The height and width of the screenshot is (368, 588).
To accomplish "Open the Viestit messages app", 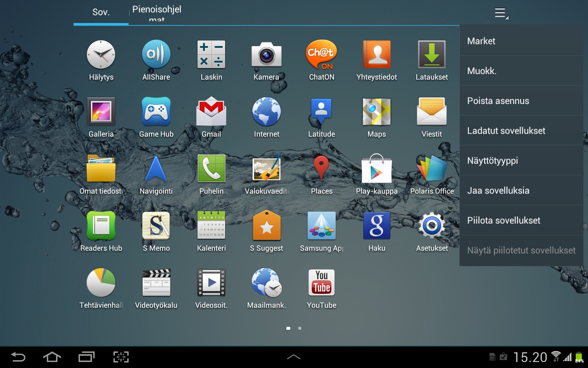I will [x=432, y=118].
